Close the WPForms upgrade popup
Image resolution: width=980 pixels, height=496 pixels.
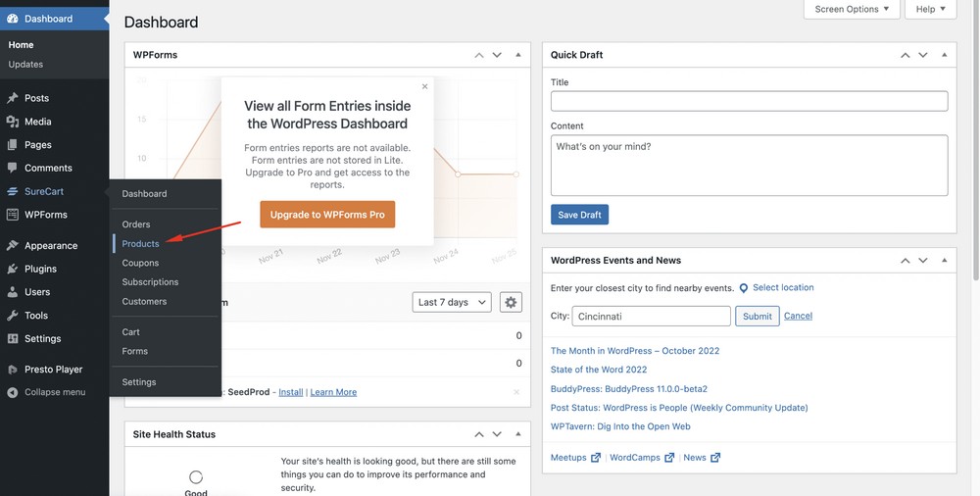tap(424, 86)
